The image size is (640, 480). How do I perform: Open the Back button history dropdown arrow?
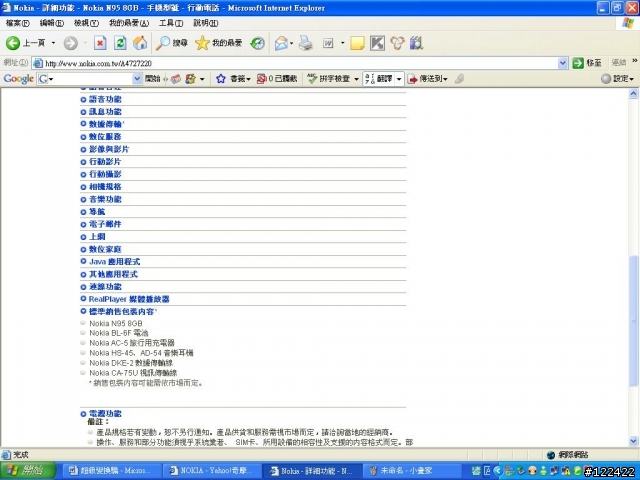point(53,43)
